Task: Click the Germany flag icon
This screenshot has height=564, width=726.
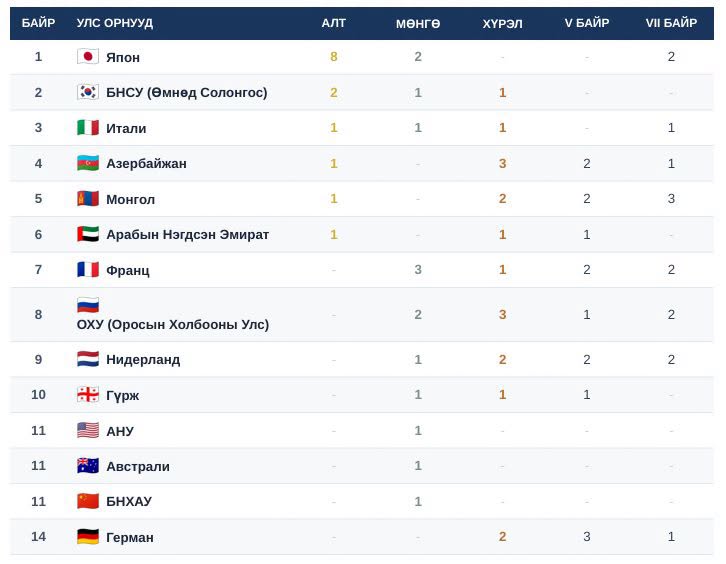Action: pos(88,537)
